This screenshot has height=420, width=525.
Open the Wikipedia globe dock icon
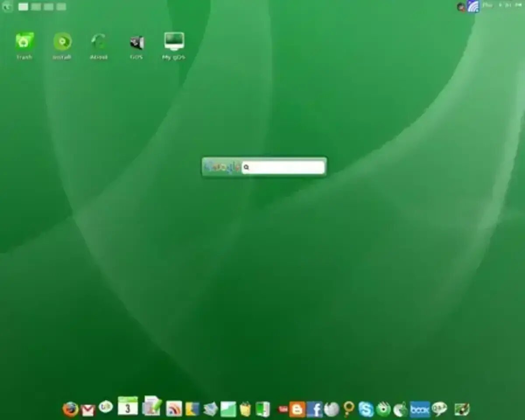coord(332,409)
